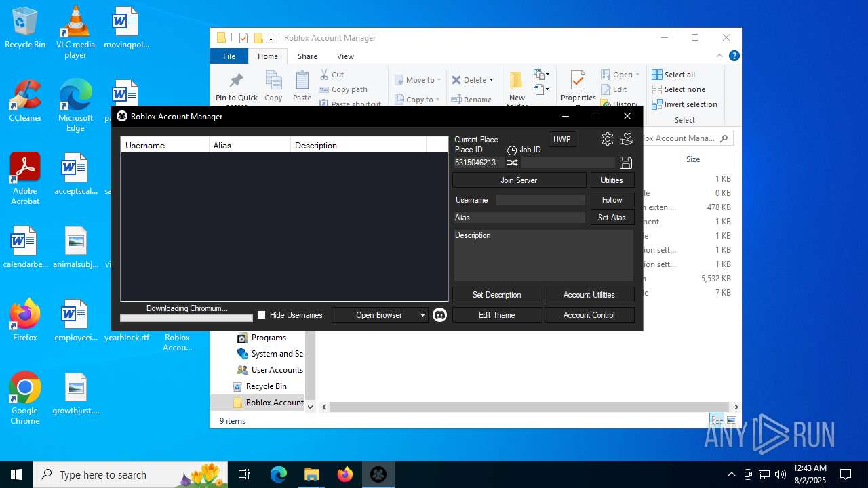Open the Firefox desktop shortcut

(x=25, y=320)
